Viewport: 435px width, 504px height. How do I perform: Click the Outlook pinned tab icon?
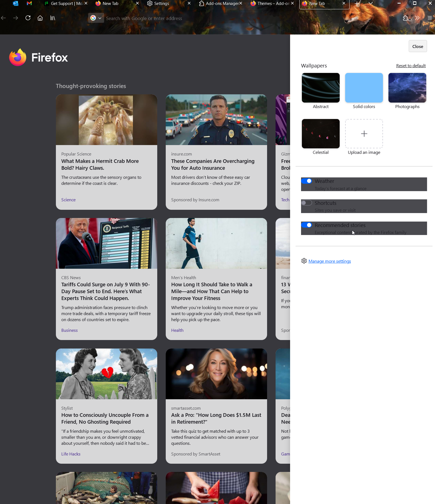[16, 4]
